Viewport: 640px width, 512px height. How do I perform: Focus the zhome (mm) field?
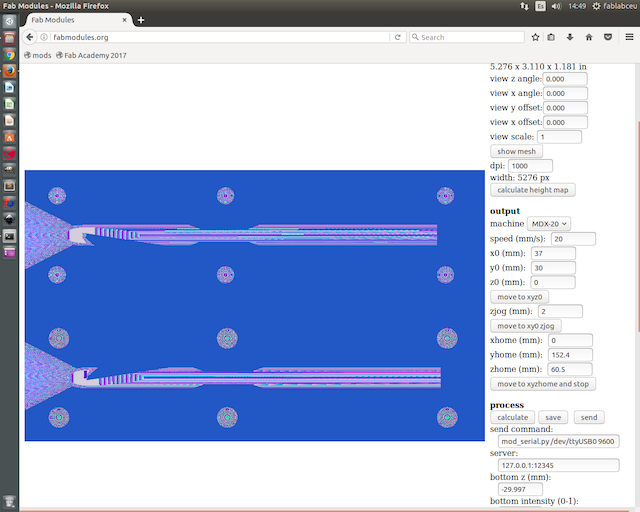[570, 369]
